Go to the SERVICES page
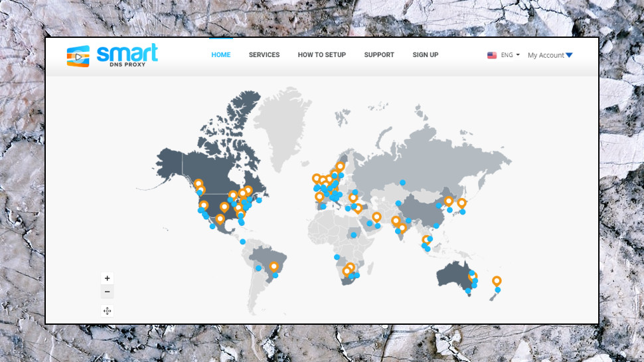644x362 pixels. coord(264,55)
